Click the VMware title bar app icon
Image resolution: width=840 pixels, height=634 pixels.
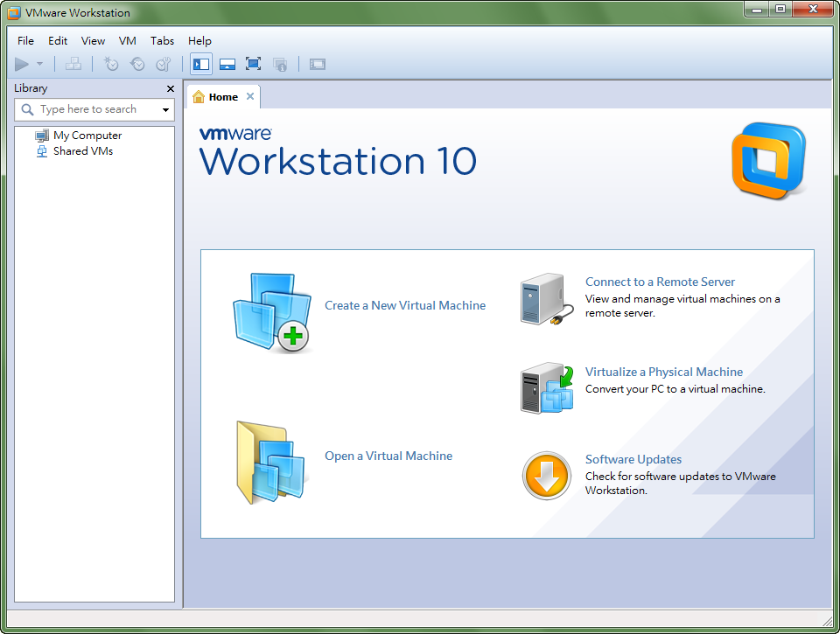pyautogui.click(x=14, y=12)
